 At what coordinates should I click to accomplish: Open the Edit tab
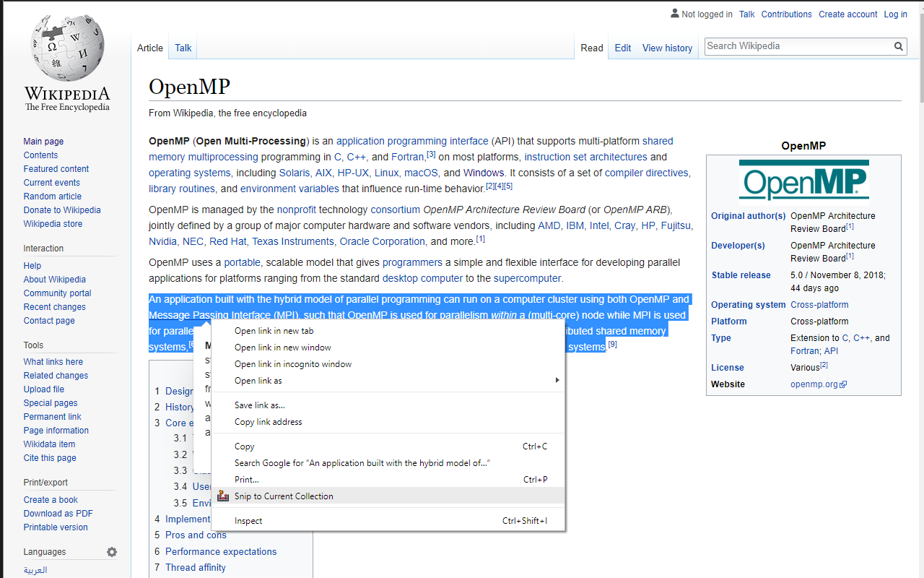(x=622, y=48)
